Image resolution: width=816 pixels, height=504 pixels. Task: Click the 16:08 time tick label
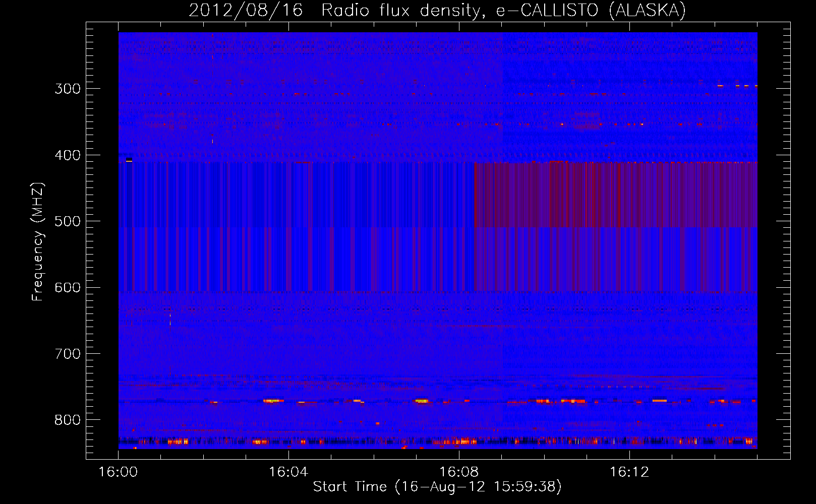[x=459, y=472]
